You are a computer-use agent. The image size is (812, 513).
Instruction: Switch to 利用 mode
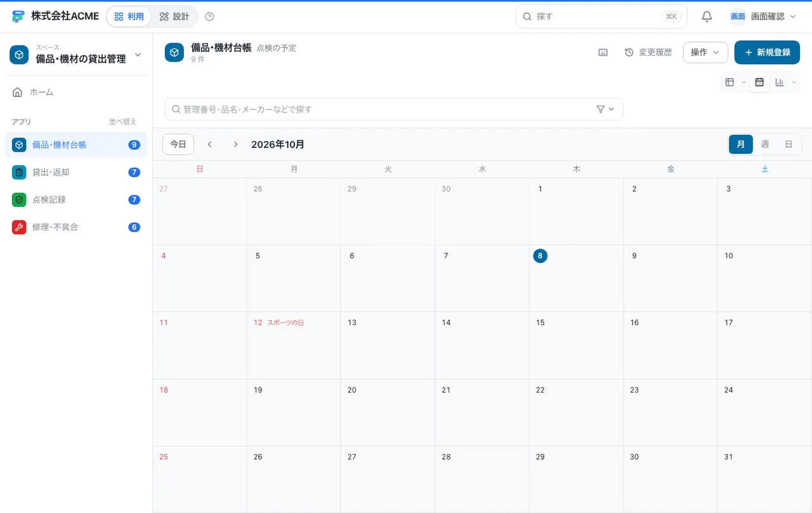[129, 16]
